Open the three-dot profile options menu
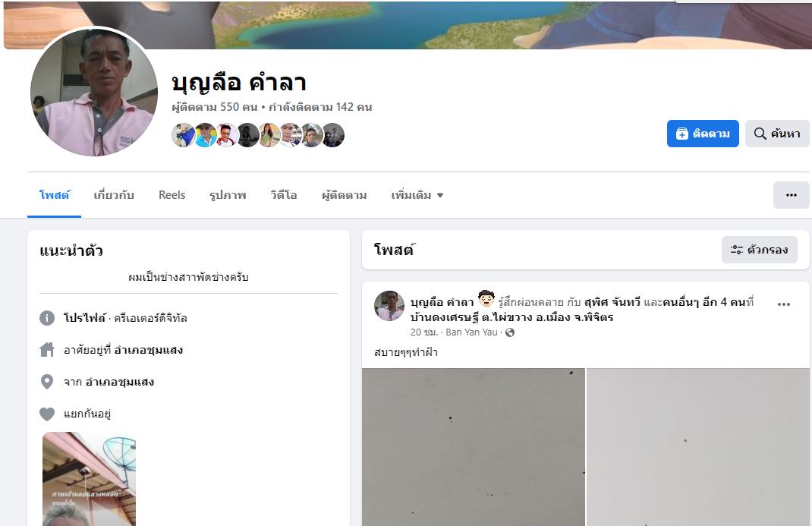The image size is (812, 526). (x=791, y=195)
